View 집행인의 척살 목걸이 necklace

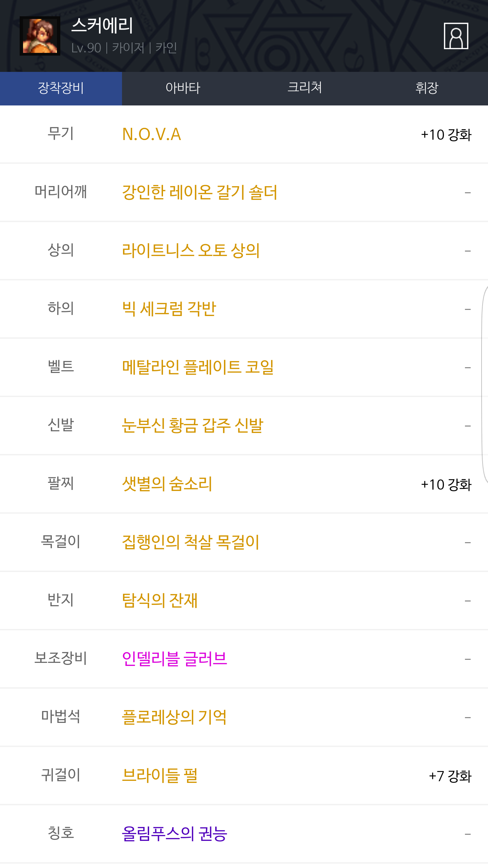pos(191,542)
